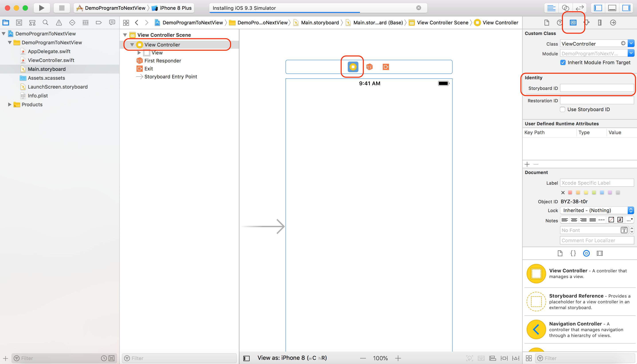The width and height of the screenshot is (637, 364).
Task: Select ViewController.swift in the navigator
Action: point(51,60)
